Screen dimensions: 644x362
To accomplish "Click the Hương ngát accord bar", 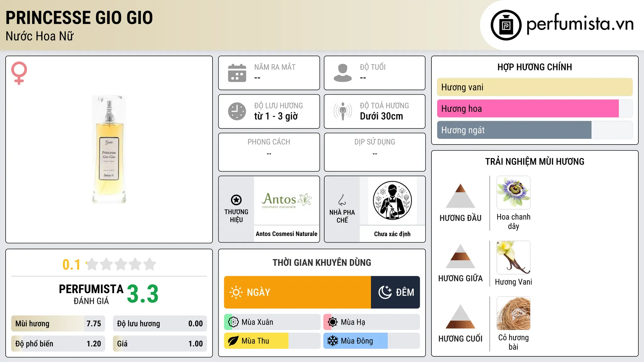I will pos(535,130).
